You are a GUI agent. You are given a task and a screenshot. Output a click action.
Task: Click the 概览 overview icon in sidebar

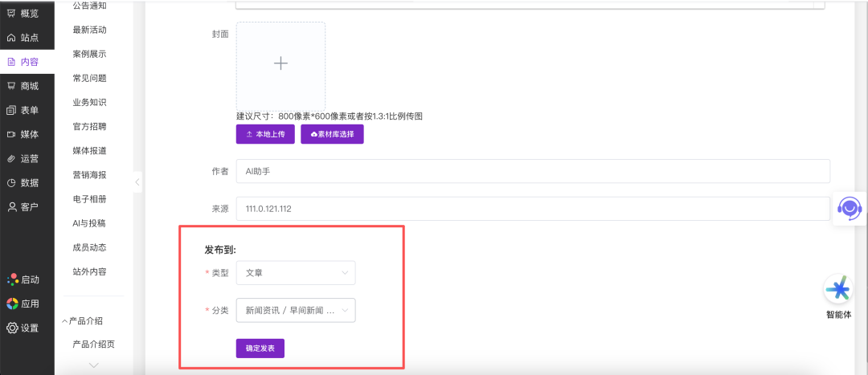click(12, 14)
